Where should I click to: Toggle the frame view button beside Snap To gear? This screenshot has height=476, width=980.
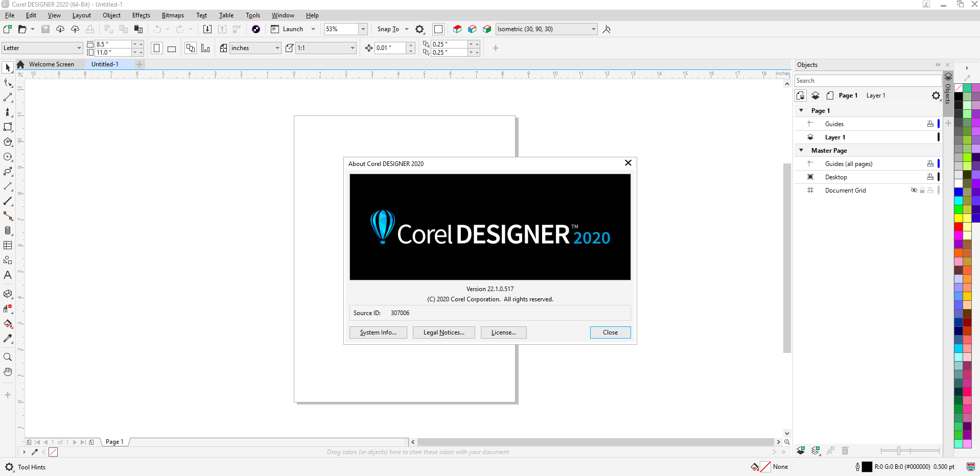coord(438,29)
